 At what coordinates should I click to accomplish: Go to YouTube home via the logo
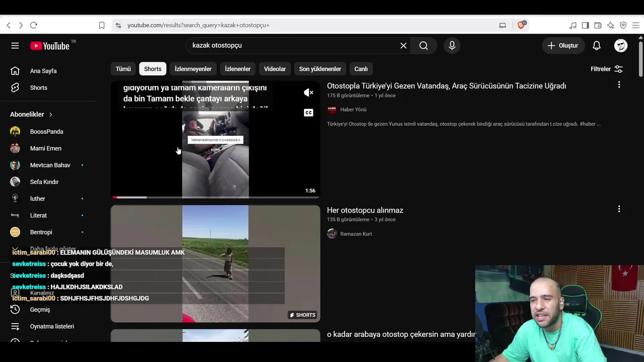50,46
